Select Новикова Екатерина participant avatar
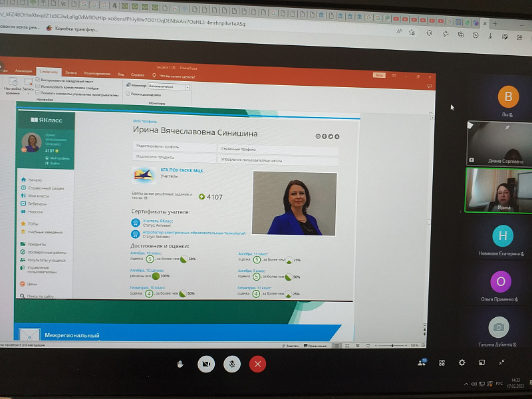This screenshot has width=532, height=399. [x=503, y=235]
